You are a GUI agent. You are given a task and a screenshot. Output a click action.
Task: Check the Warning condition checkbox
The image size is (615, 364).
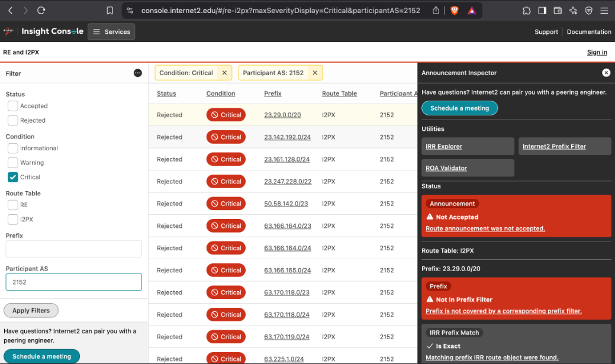(x=13, y=163)
